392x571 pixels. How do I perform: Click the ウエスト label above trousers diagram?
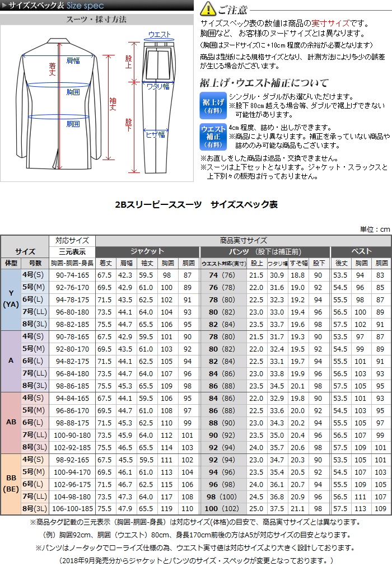coord(160,35)
